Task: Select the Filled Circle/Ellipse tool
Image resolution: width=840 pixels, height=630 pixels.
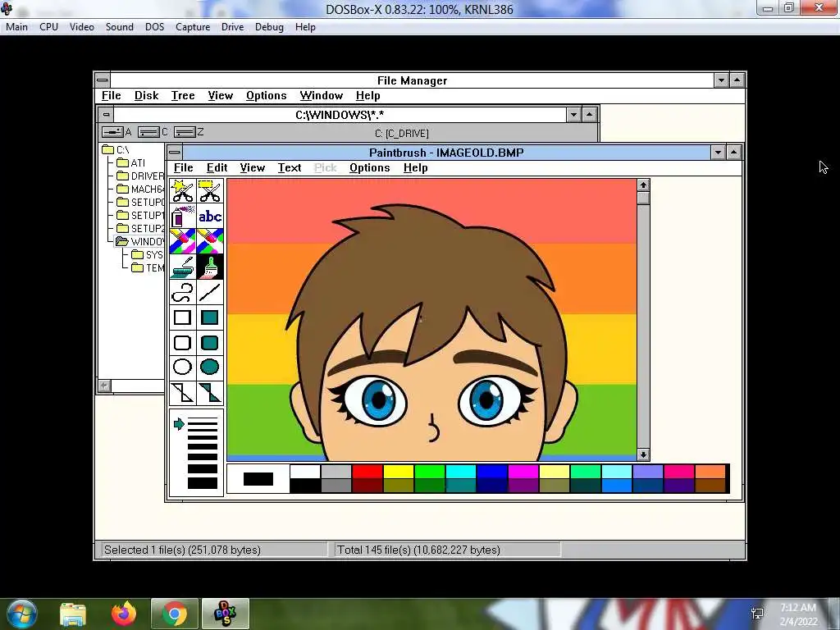Action: point(209,367)
